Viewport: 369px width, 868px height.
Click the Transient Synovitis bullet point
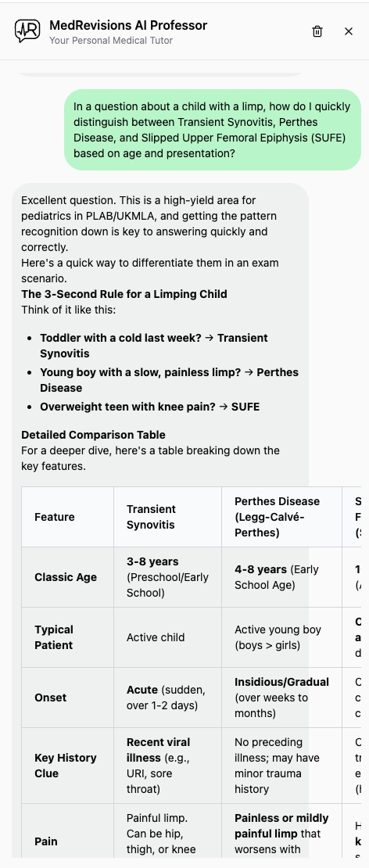pos(154,346)
